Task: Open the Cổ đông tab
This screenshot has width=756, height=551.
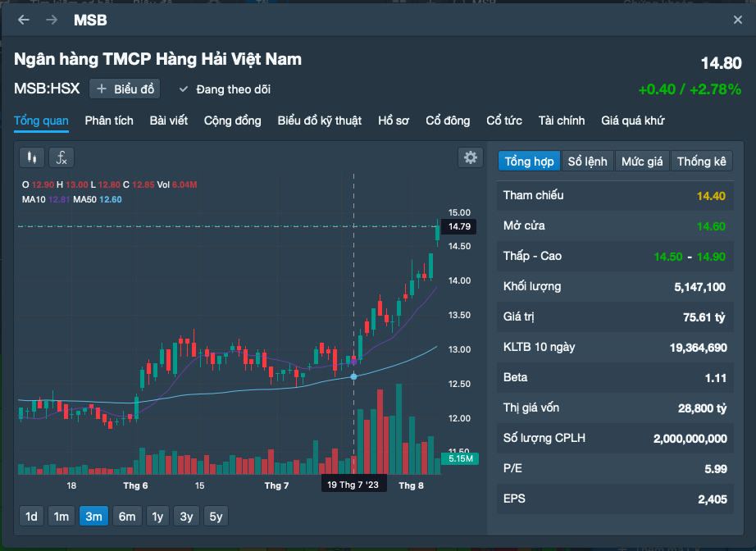Action: pos(448,121)
